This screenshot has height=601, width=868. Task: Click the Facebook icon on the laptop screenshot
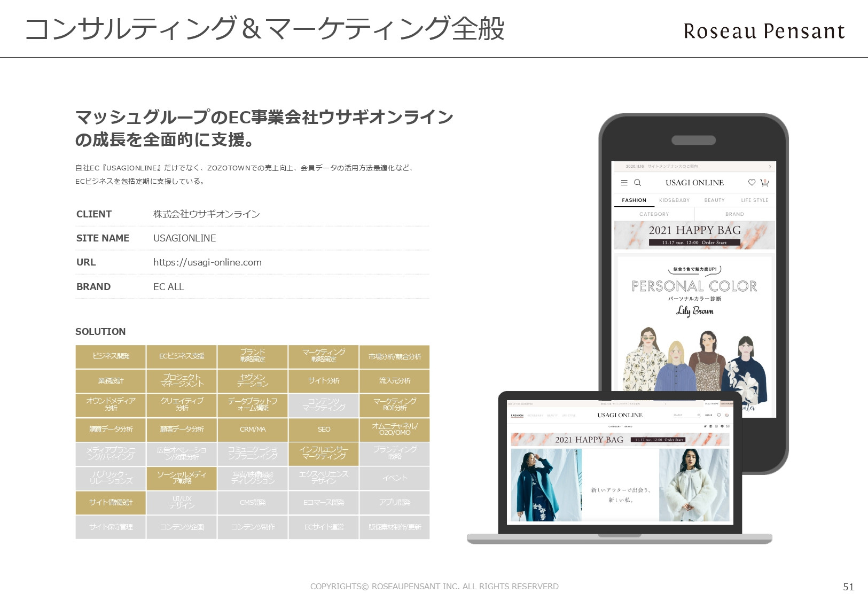point(711,427)
